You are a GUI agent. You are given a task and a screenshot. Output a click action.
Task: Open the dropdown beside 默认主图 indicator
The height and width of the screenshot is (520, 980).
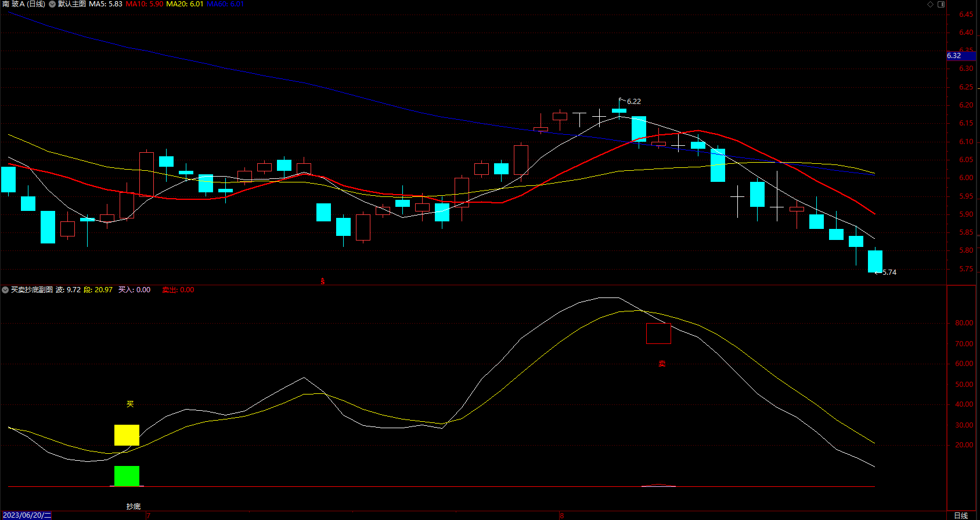(x=52, y=4)
